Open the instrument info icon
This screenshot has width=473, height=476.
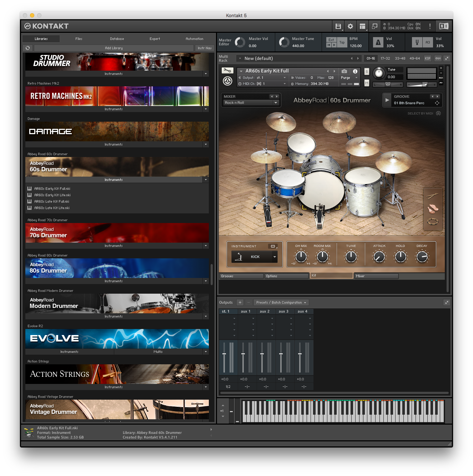[355, 71]
